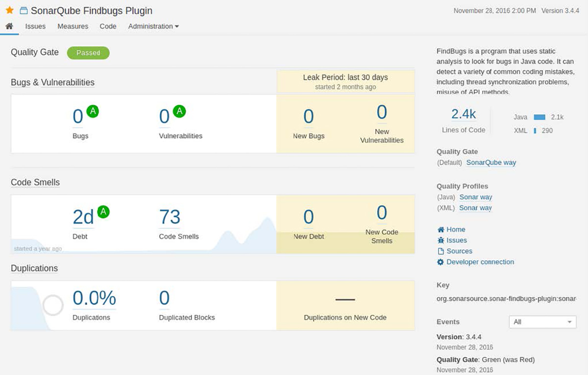This screenshot has height=375, width=588.
Task: Open the 0 Vulnerabilities count
Action: (165, 117)
